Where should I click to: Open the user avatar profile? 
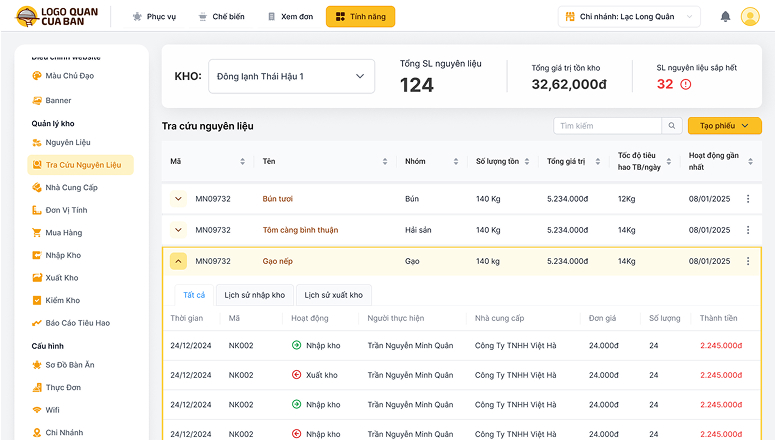(750, 17)
